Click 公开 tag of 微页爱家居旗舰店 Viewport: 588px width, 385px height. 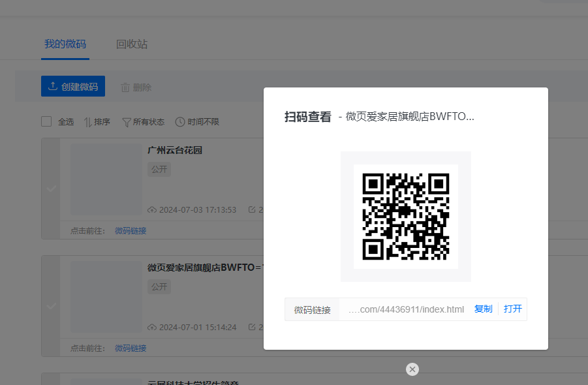click(159, 286)
